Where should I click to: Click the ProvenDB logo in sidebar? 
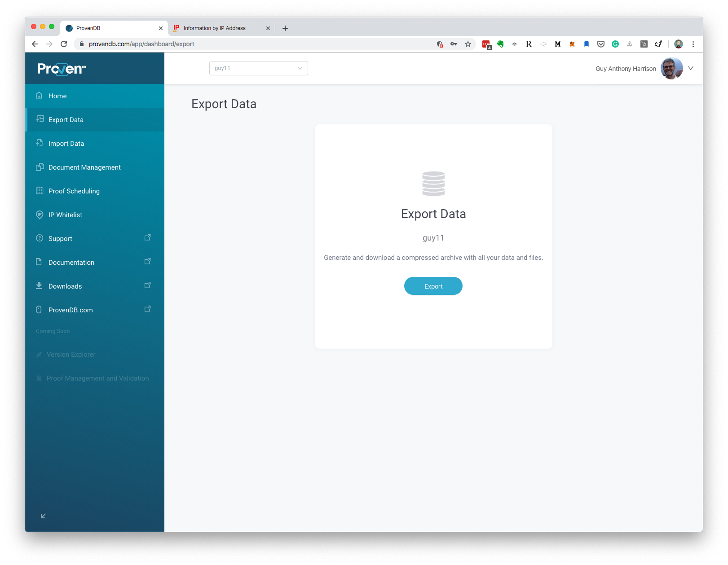point(62,69)
